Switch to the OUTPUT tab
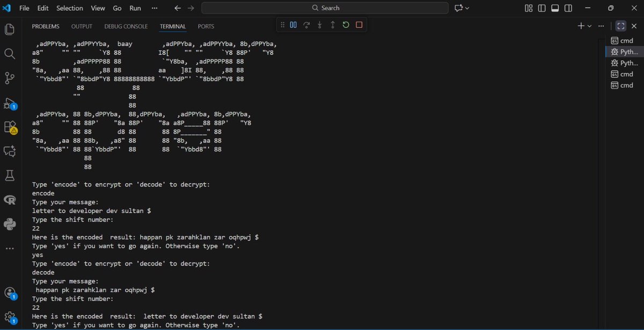 pyautogui.click(x=82, y=26)
